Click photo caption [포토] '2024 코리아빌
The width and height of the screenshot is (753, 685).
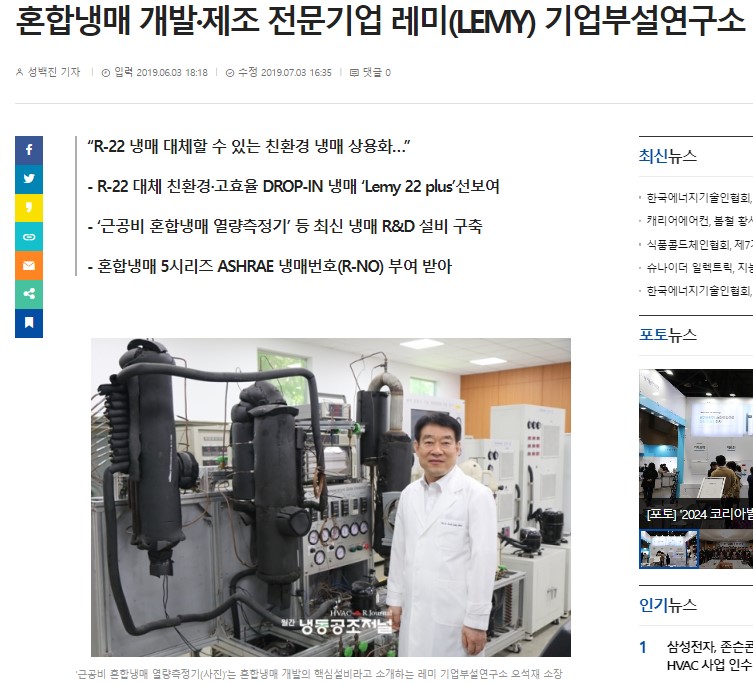[699, 514]
